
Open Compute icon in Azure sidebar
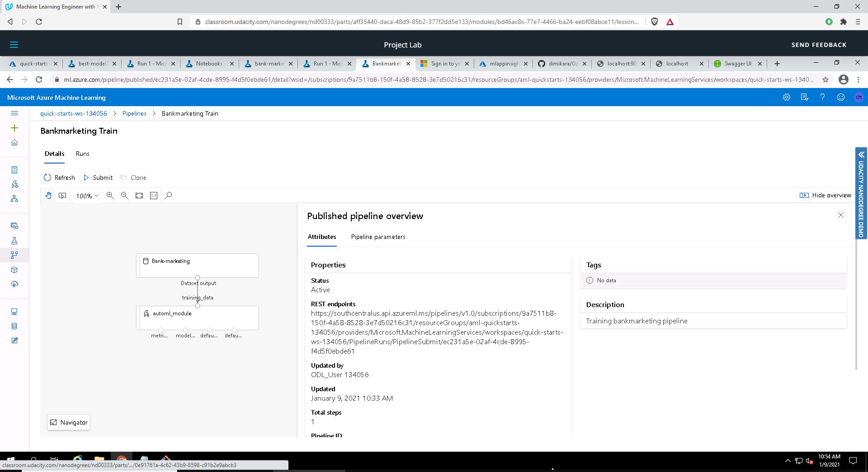pyautogui.click(x=14, y=312)
